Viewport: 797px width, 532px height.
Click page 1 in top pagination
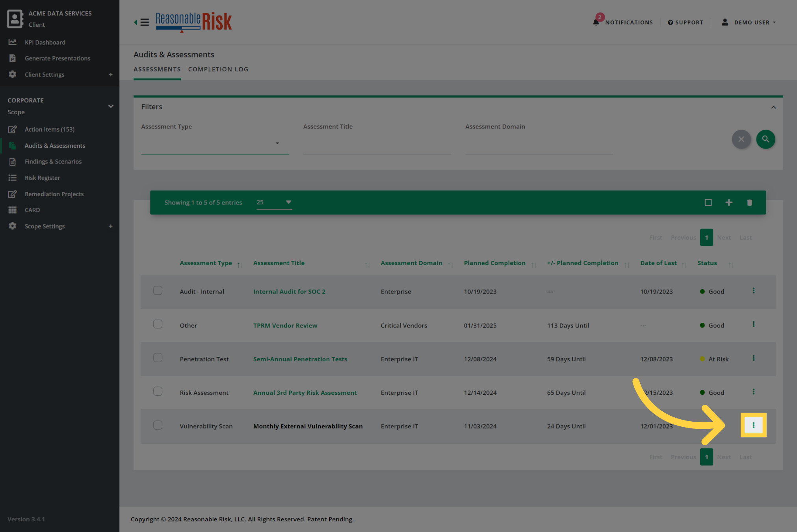pos(706,237)
